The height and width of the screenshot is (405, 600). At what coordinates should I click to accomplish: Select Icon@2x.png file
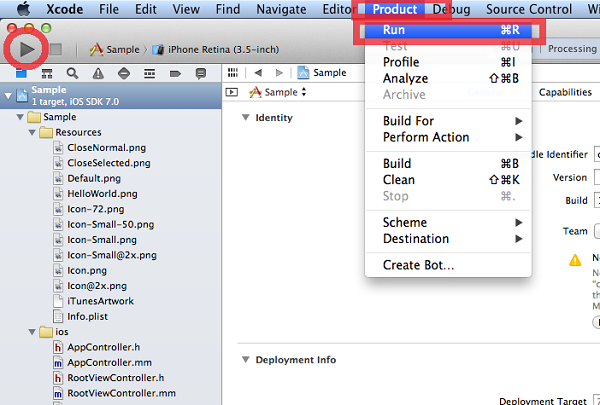97,286
